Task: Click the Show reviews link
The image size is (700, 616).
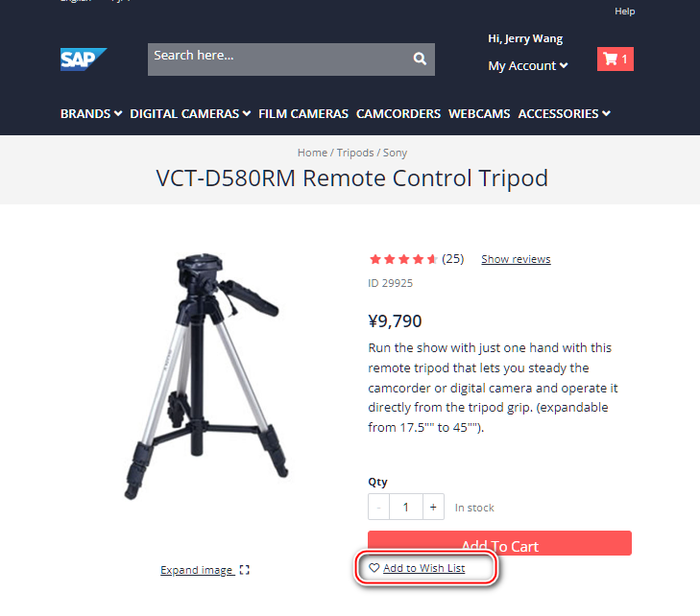Action: coord(516,259)
